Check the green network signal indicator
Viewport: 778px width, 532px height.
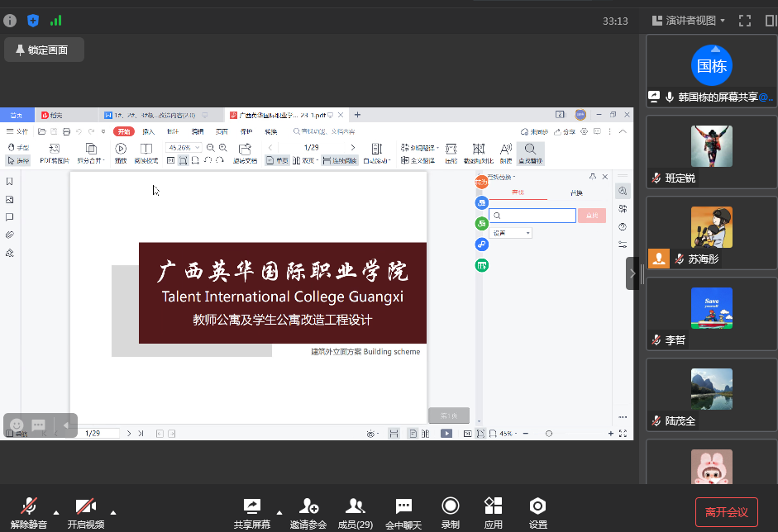click(55, 21)
